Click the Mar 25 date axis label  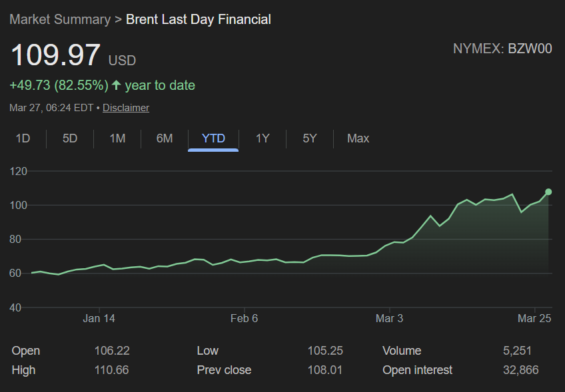click(x=534, y=319)
